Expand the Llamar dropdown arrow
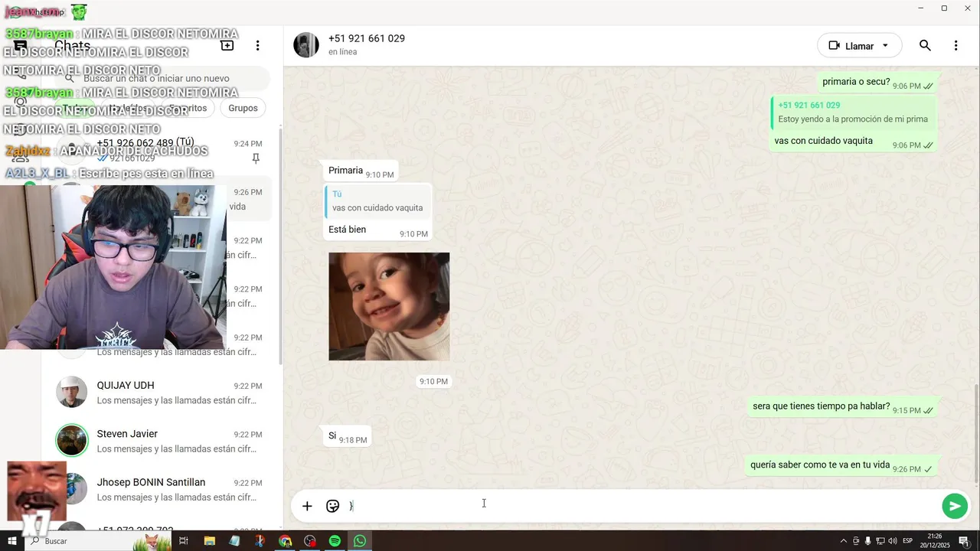This screenshot has width=980, height=551. click(x=886, y=46)
